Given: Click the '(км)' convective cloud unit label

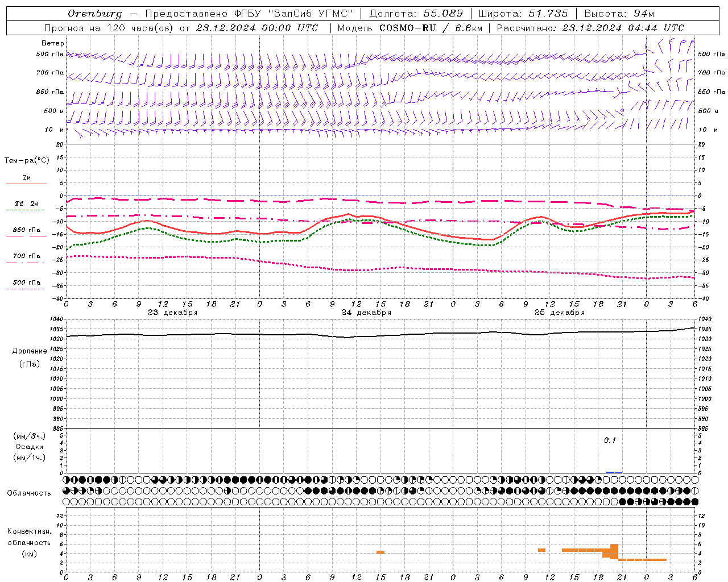Looking at the screenshot, I should tap(30, 554).
